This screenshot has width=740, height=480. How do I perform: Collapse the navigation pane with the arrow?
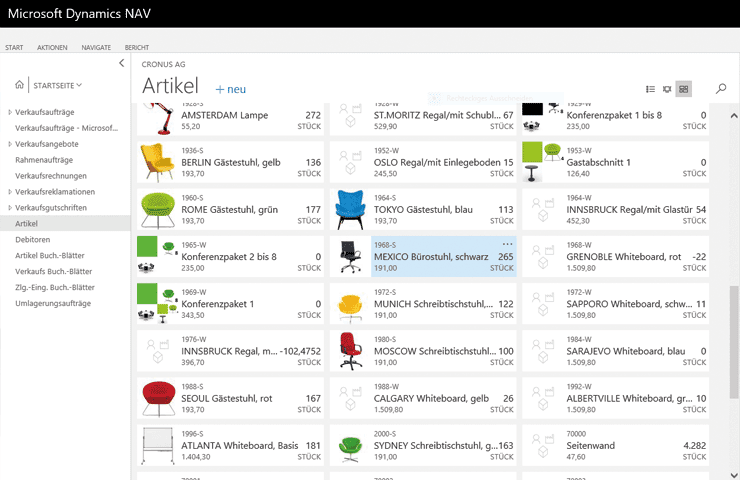[121, 63]
